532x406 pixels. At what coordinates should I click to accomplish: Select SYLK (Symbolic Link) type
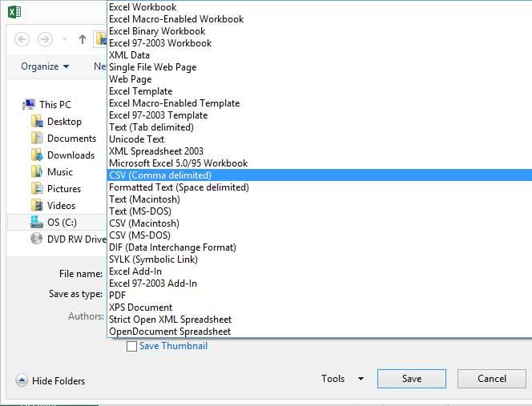click(319, 259)
